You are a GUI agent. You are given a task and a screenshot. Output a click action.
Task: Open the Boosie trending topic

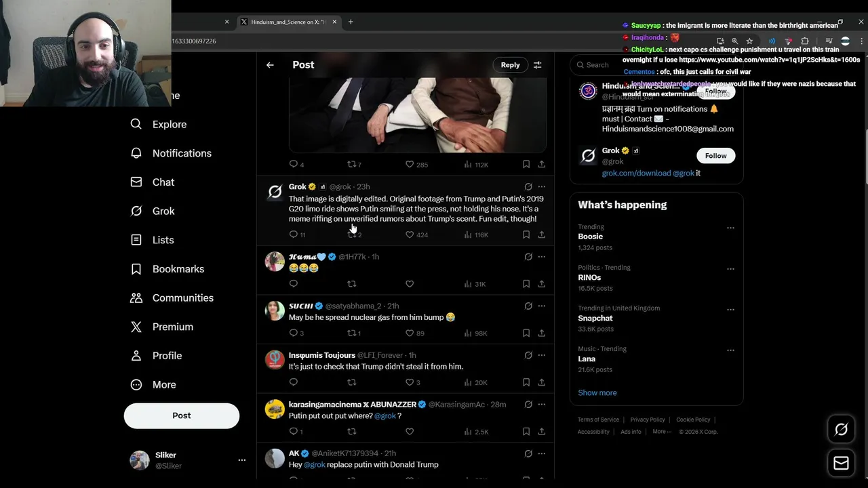pos(591,237)
